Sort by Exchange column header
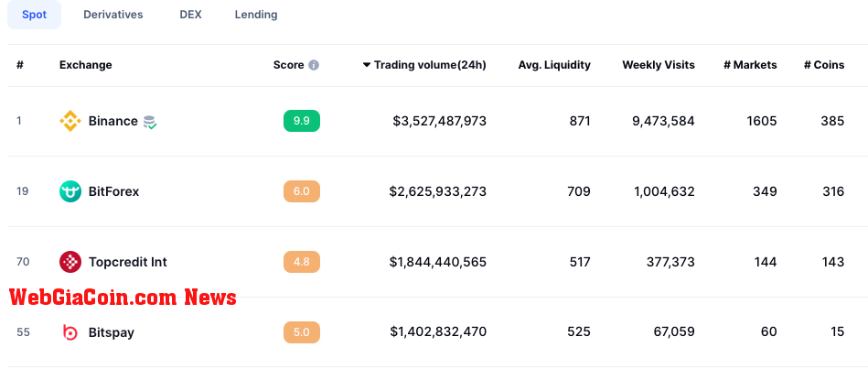 (85, 65)
